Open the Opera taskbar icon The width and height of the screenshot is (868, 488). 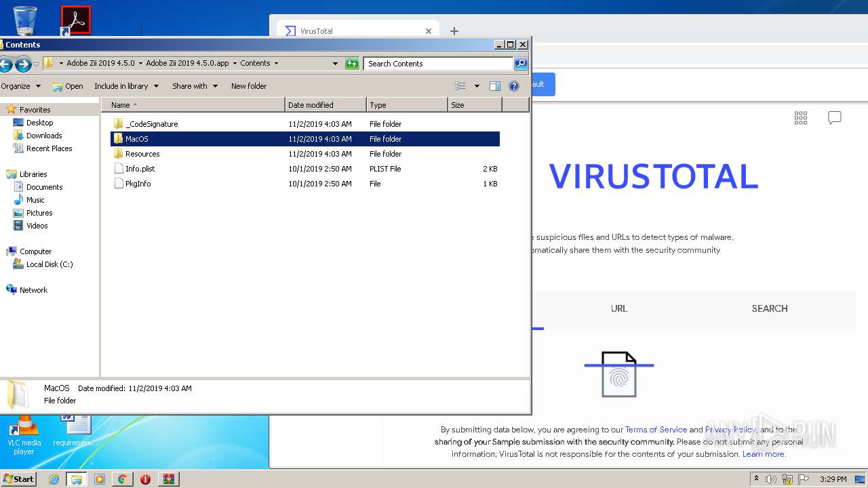(x=145, y=479)
